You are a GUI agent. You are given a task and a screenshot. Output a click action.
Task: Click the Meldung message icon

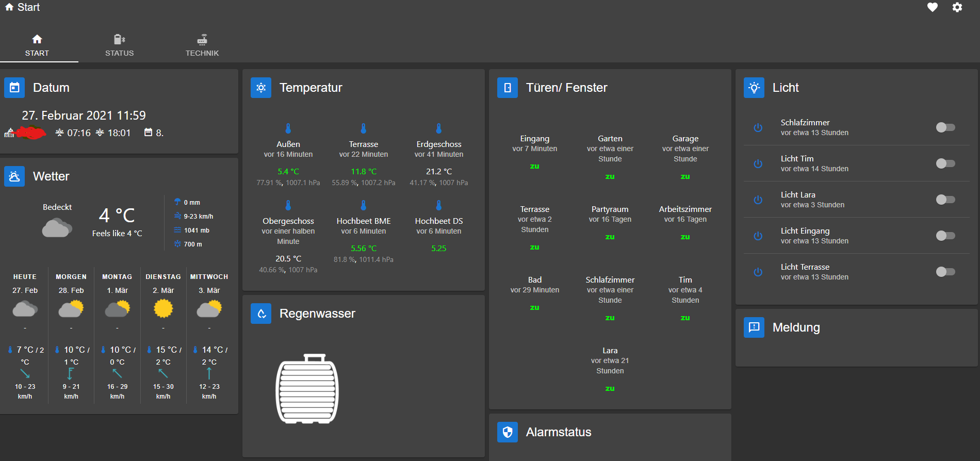(x=754, y=327)
